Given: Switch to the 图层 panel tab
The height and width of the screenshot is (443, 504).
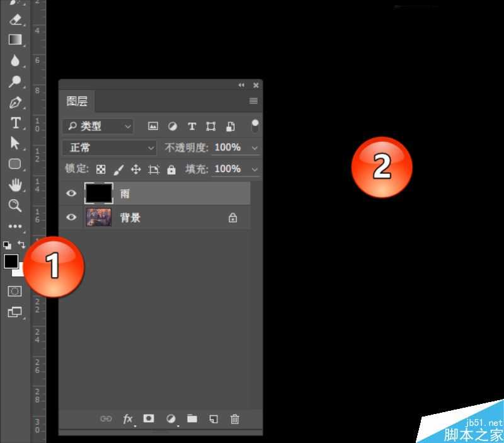Looking at the screenshot, I should [x=76, y=101].
